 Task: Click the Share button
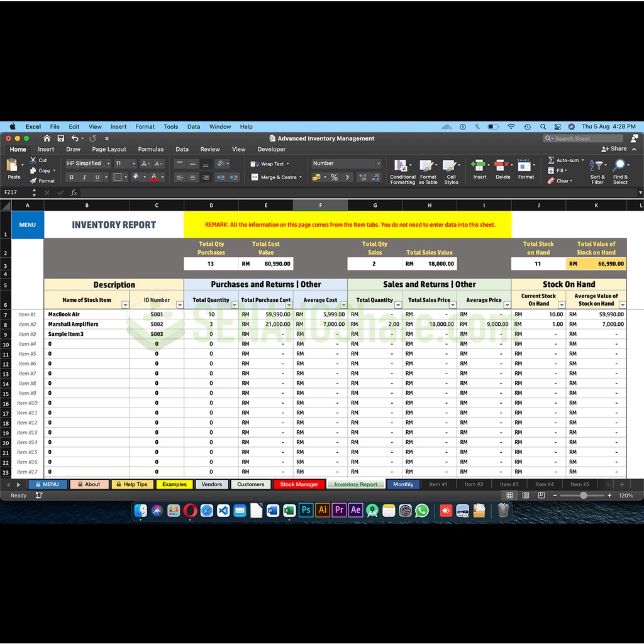tap(614, 149)
